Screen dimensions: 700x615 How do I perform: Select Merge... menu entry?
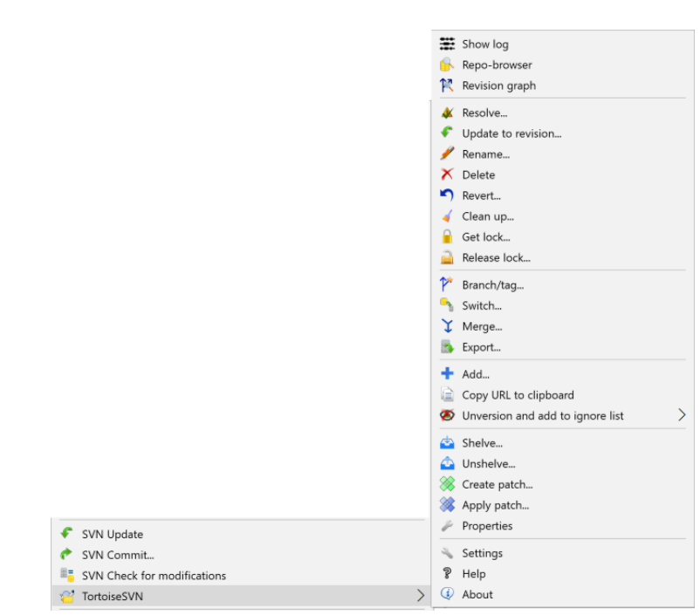click(x=562, y=326)
